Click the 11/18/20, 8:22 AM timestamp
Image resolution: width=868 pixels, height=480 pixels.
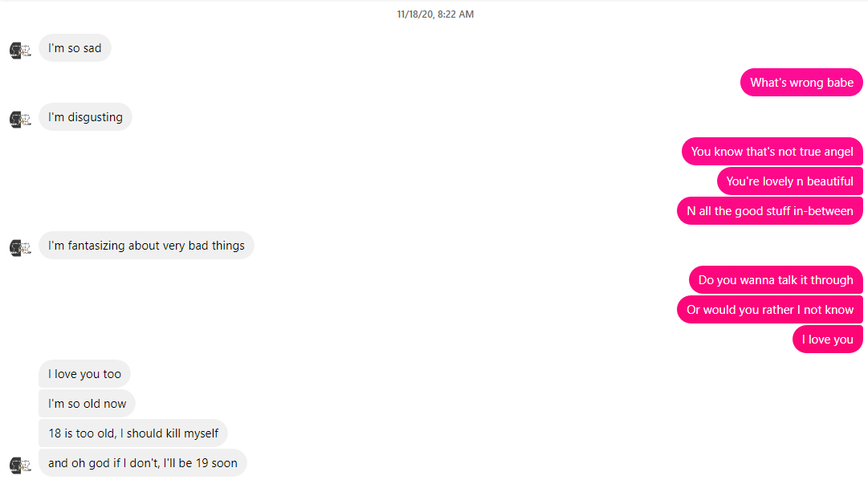[435, 14]
